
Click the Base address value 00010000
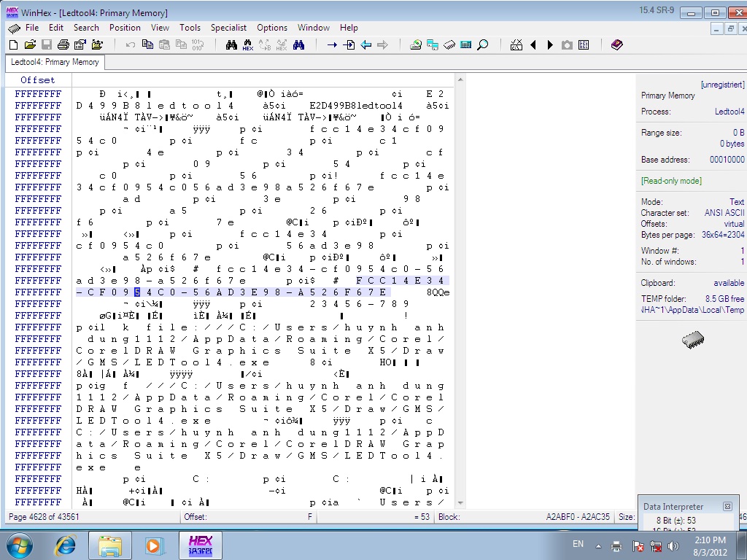click(727, 160)
